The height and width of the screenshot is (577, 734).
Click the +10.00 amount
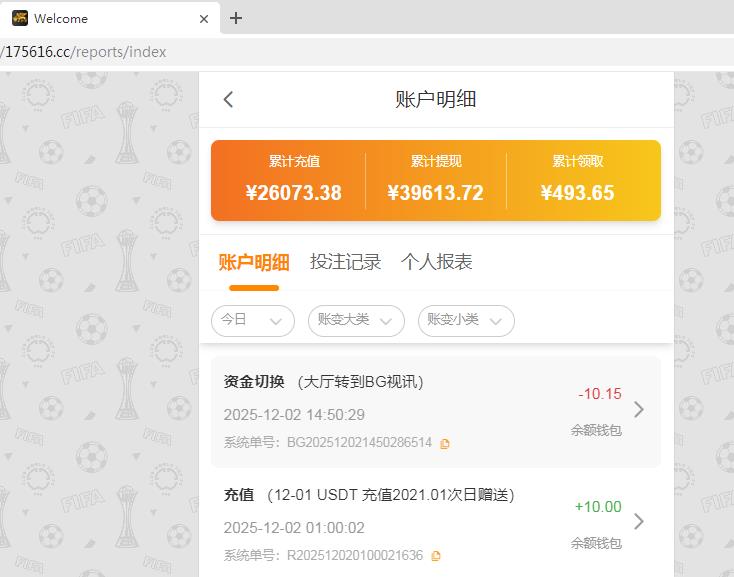pyautogui.click(x=598, y=507)
